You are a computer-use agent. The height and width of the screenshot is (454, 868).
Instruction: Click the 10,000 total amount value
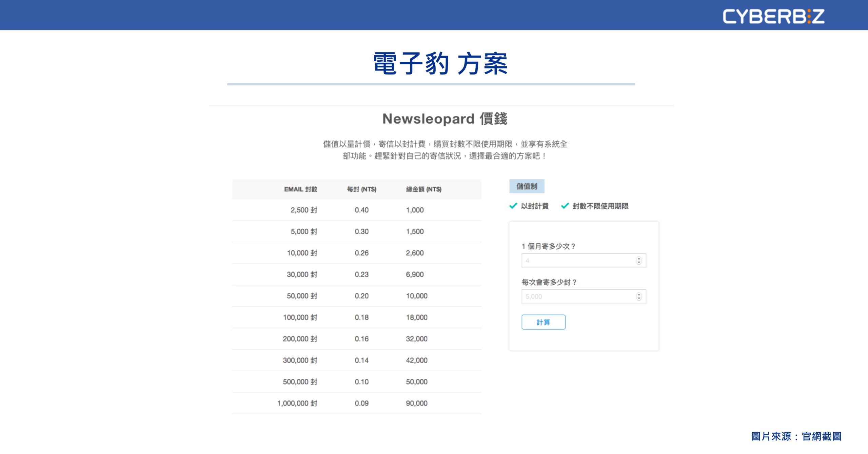point(417,296)
